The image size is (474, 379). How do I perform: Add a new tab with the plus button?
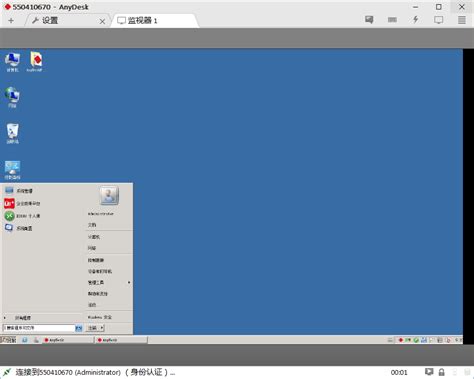click(x=11, y=21)
